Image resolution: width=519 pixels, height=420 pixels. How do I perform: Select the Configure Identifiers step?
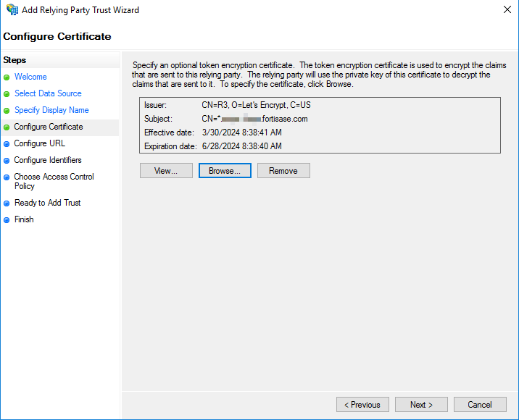(x=48, y=160)
